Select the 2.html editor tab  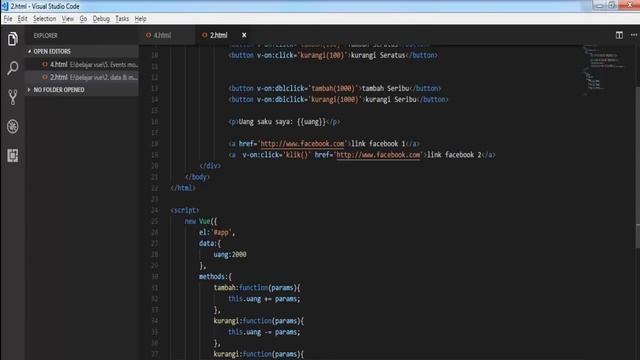point(218,35)
